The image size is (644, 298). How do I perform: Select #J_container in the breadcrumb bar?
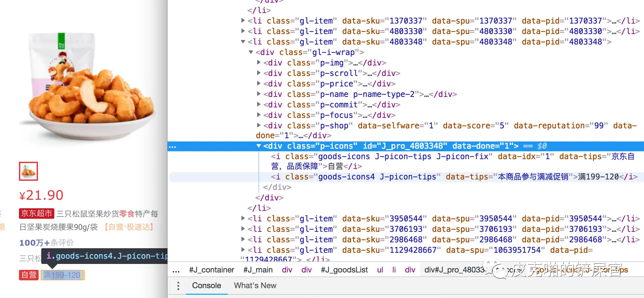(212, 270)
